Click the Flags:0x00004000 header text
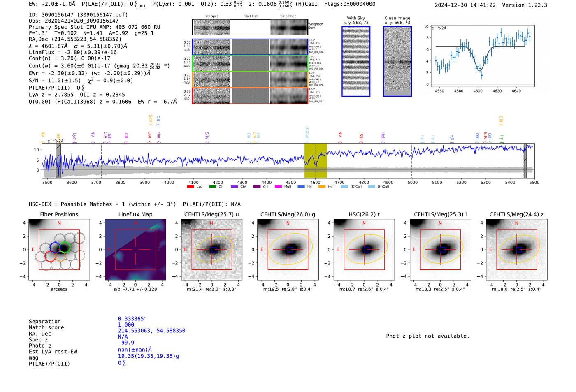The height and width of the screenshot is (392, 576). tap(350, 4)
